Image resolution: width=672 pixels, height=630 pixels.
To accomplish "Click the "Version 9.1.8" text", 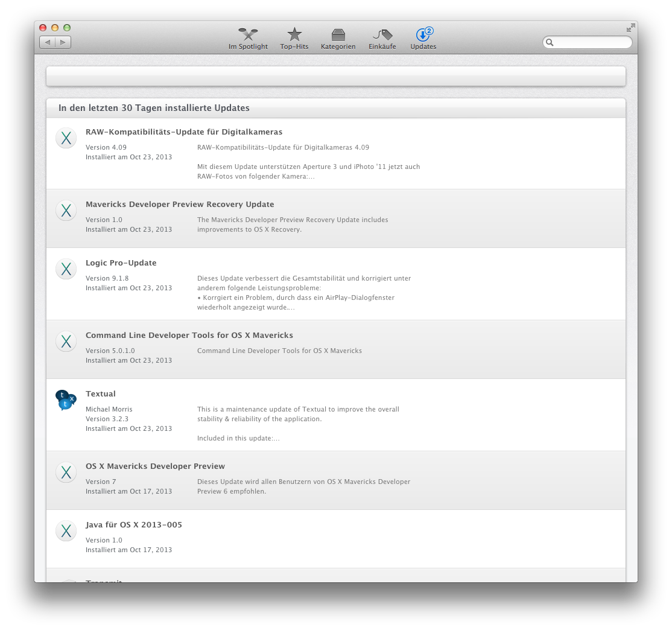I will (x=107, y=278).
